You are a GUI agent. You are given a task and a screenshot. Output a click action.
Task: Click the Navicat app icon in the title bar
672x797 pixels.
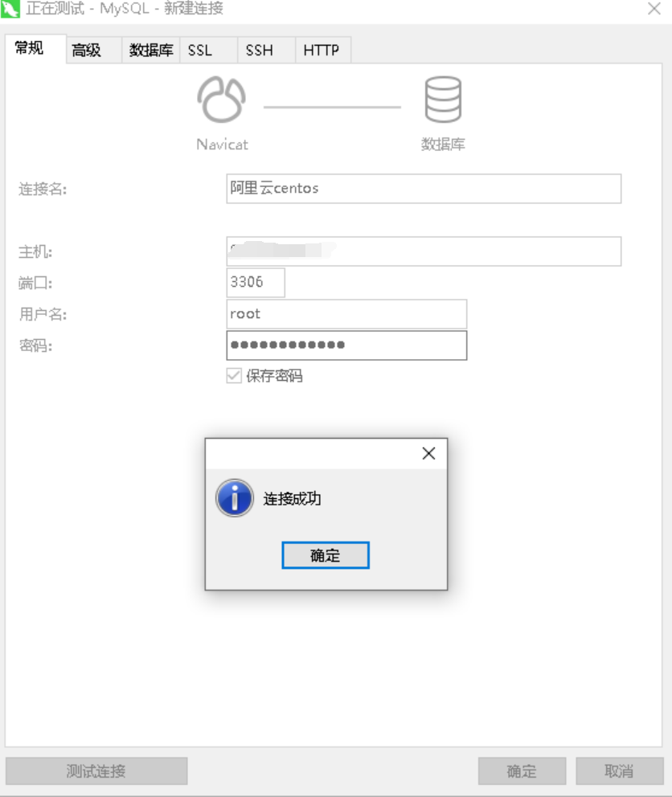[x=10, y=9]
